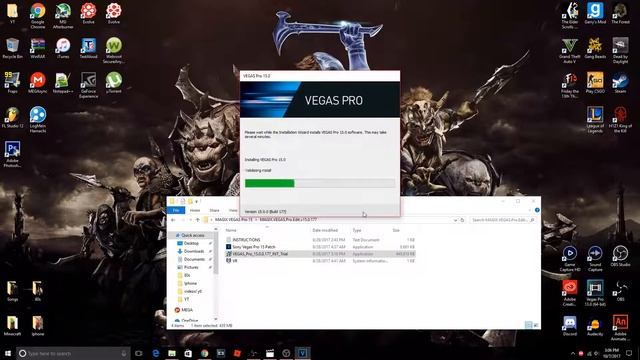Viewport: 640px width, 360px height.
Task: Open LogMeIn Hamachi desktop shortcut
Action: (38, 120)
